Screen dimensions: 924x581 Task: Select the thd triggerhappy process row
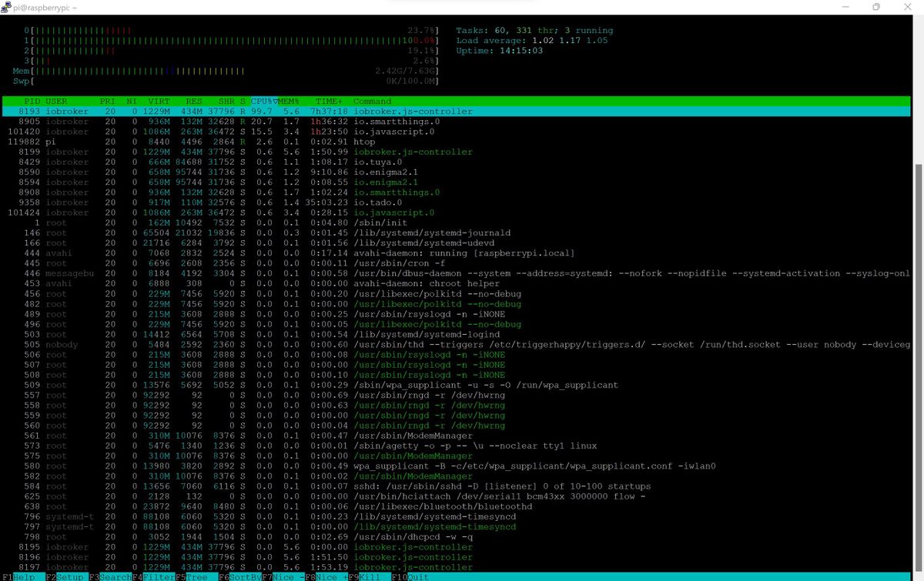pyautogui.click(x=456, y=345)
